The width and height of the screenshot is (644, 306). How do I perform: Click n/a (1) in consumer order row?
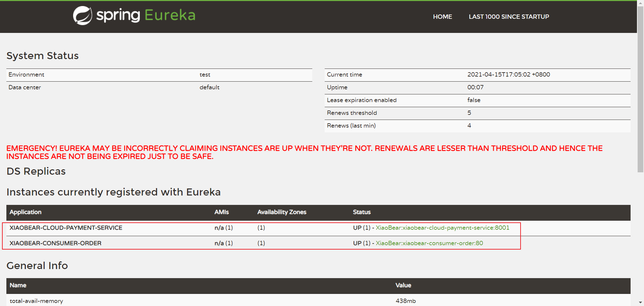pos(224,243)
